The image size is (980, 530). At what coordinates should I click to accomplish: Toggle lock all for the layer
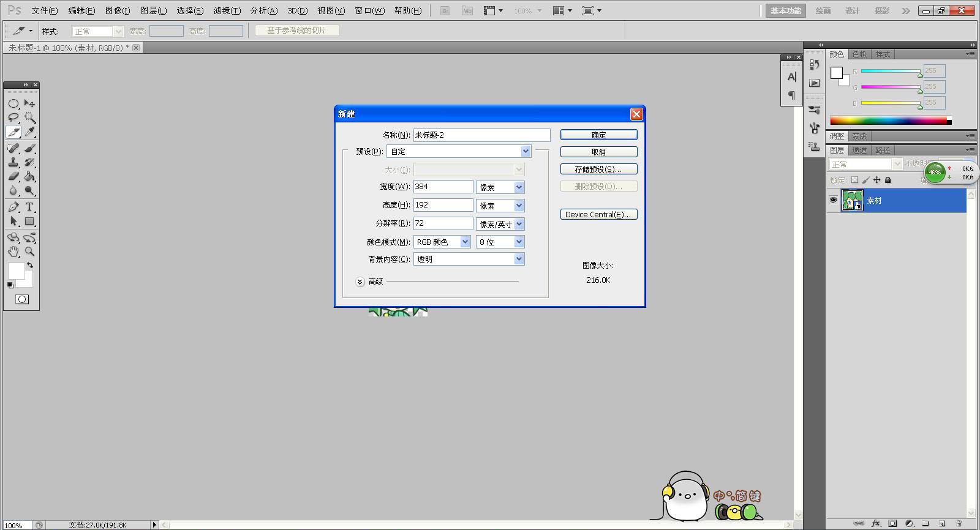[888, 180]
